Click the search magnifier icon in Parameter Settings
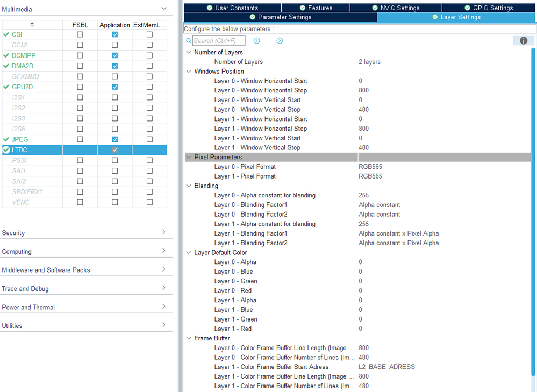 (188, 40)
